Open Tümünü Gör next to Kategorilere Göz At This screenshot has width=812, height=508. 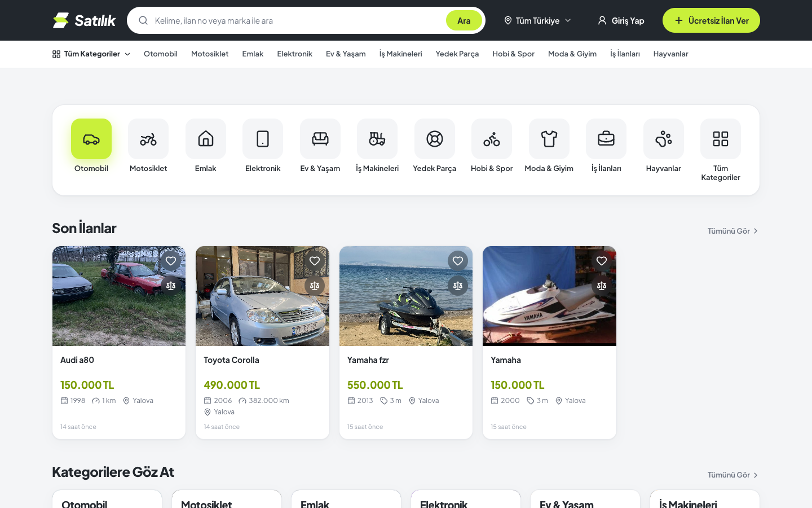point(733,475)
